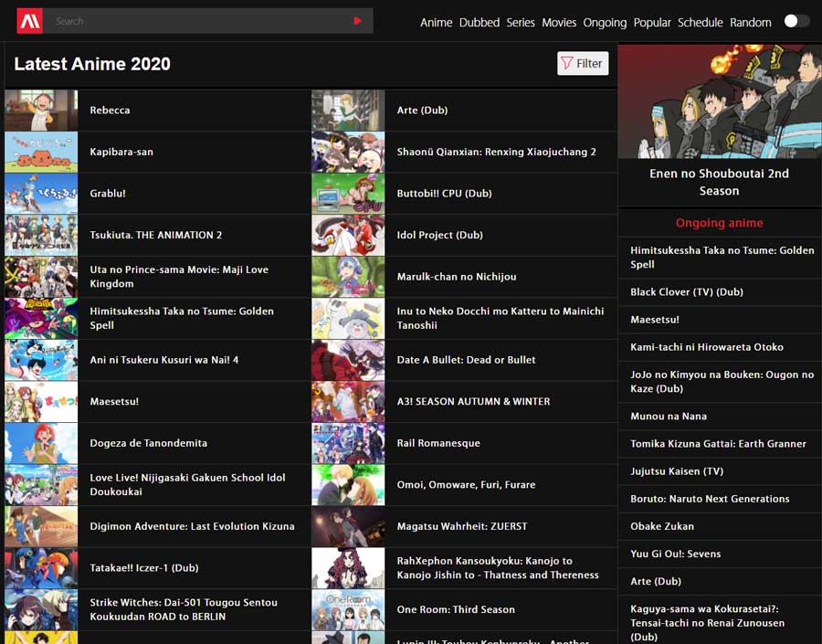Click the Rebecca title link
This screenshot has width=822, height=644.
110,111
